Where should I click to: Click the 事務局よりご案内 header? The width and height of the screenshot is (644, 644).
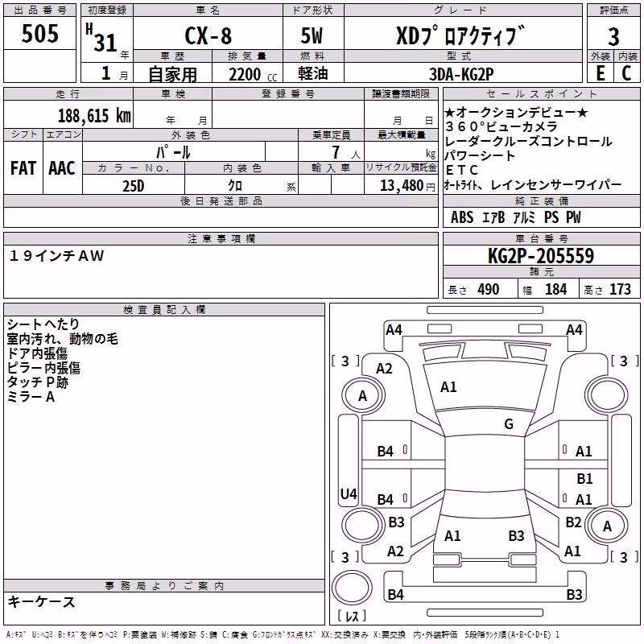point(164,586)
